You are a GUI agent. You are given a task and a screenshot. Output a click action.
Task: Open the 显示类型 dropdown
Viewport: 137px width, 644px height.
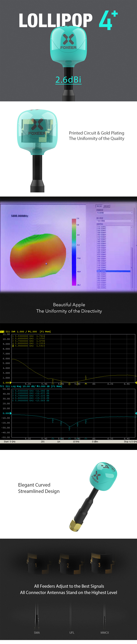[114, 221]
